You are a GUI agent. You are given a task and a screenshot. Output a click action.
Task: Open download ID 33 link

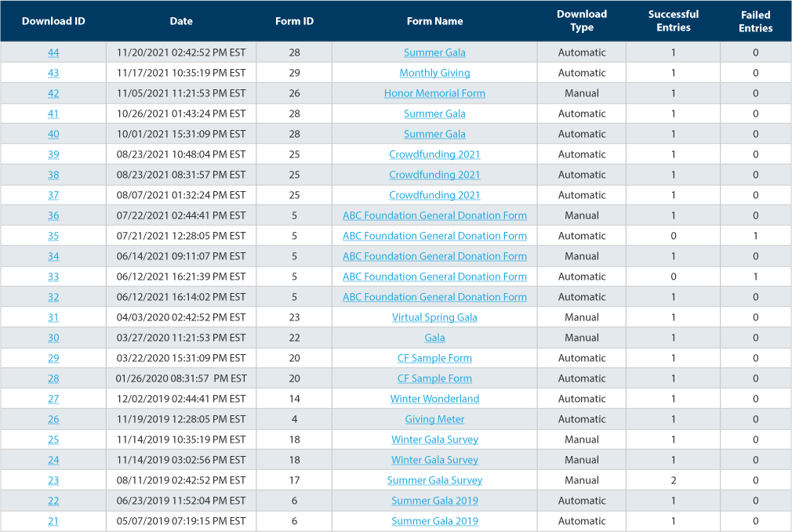[x=53, y=277]
